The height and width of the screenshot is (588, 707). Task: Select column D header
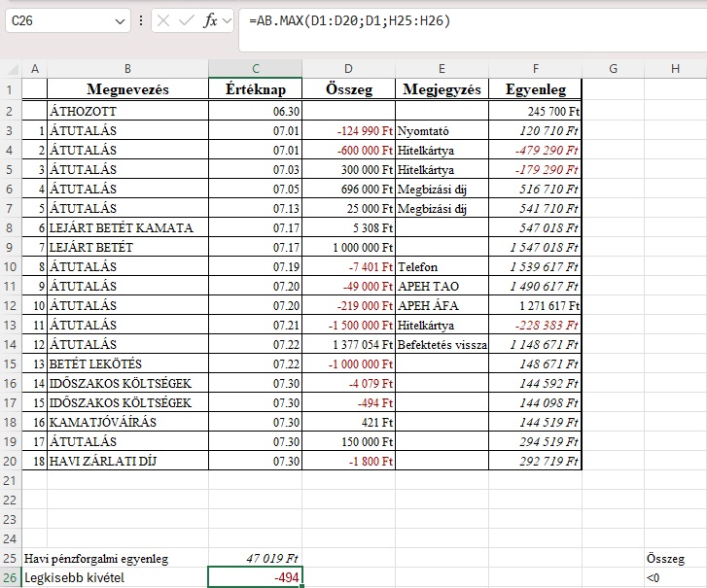(348, 68)
